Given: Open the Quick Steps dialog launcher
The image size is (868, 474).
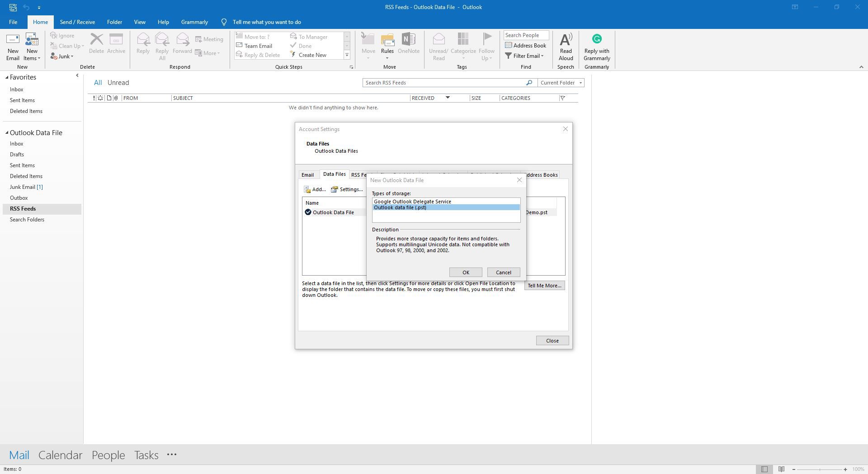Looking at the screenshot, I should point(351,67).
